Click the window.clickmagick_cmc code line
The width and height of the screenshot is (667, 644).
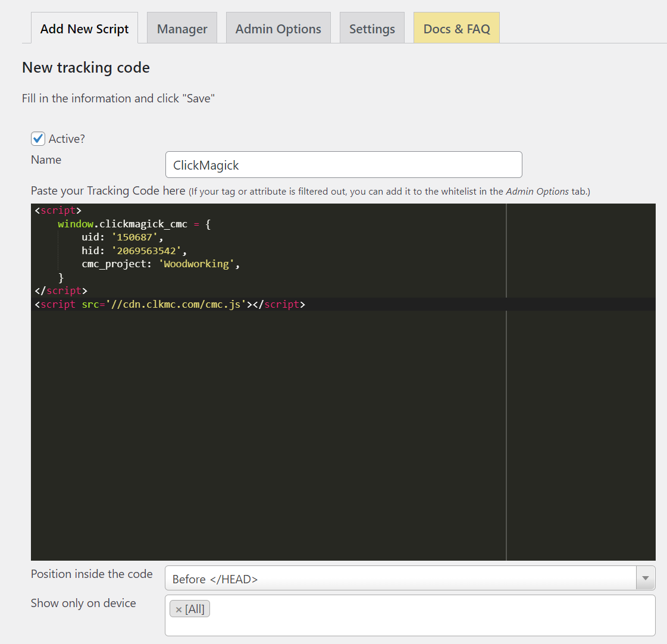(134, 224)
